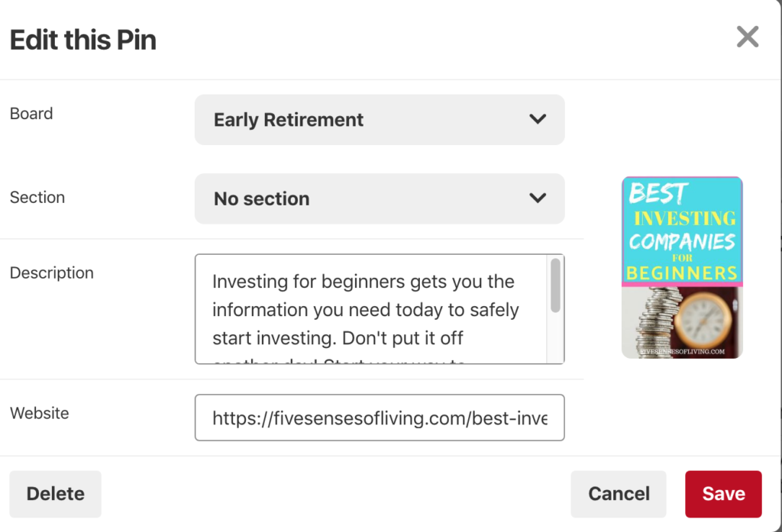Click the BEST text on the pin image
Screen dimensions: 782x532
(x=658, y=194)
